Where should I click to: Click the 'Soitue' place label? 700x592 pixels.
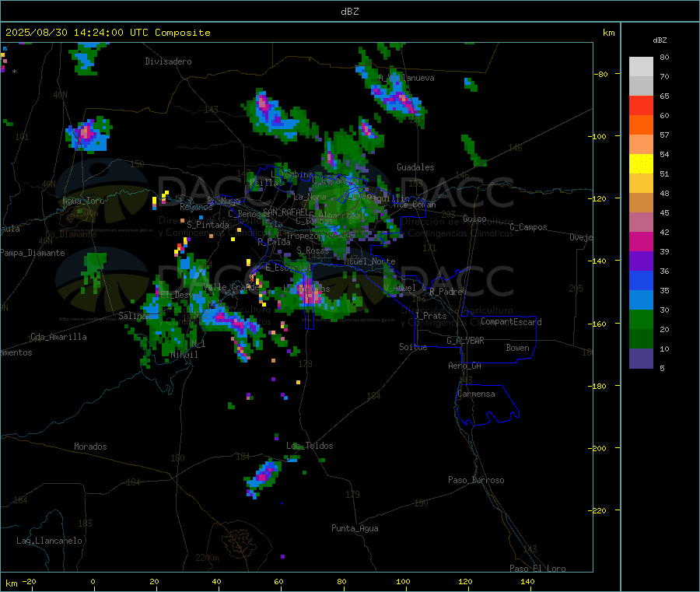point(413,347)
